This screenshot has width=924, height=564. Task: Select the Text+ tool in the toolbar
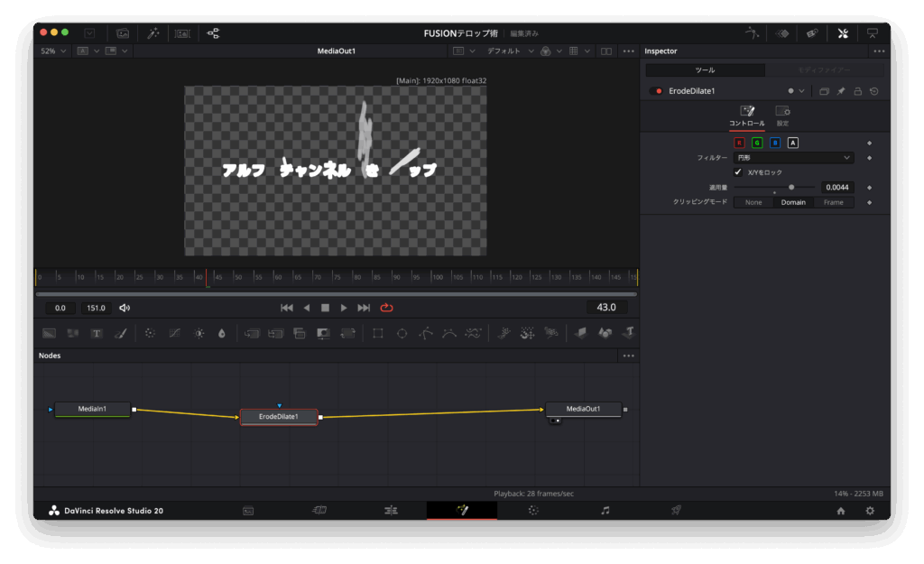click(x=96, y=333)
